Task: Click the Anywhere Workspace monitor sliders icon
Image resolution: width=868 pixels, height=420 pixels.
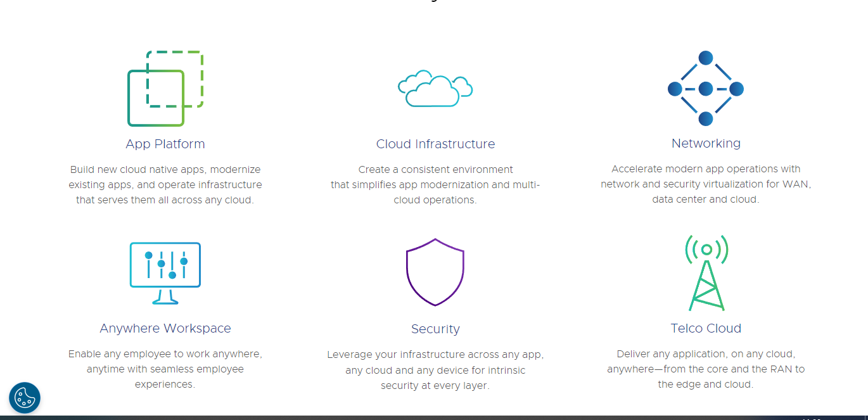Action: tap(165, 273)
